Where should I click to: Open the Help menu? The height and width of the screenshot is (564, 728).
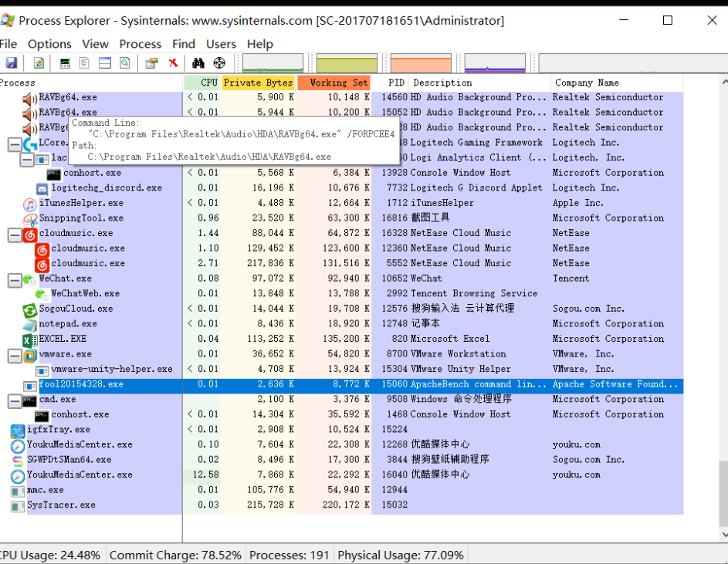260,44
